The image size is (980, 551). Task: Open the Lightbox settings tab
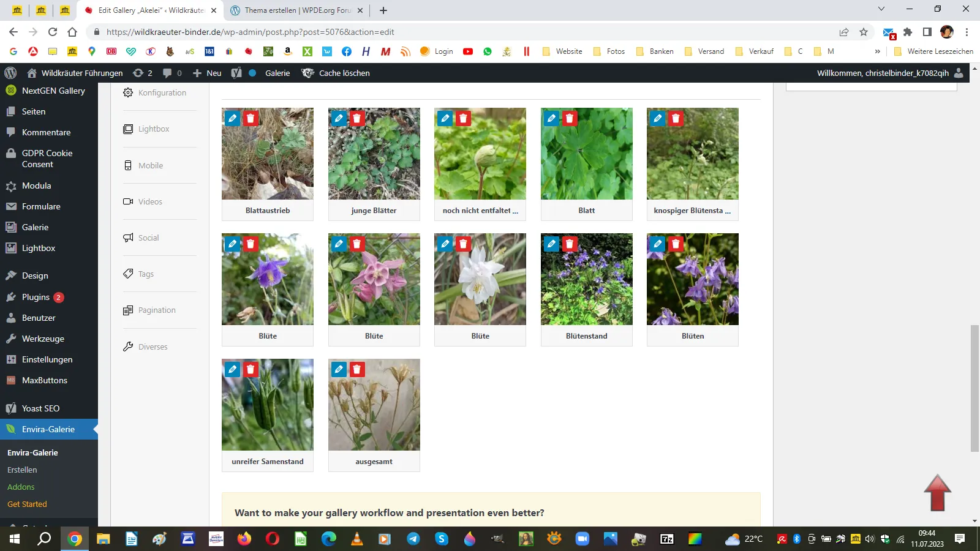154,129
